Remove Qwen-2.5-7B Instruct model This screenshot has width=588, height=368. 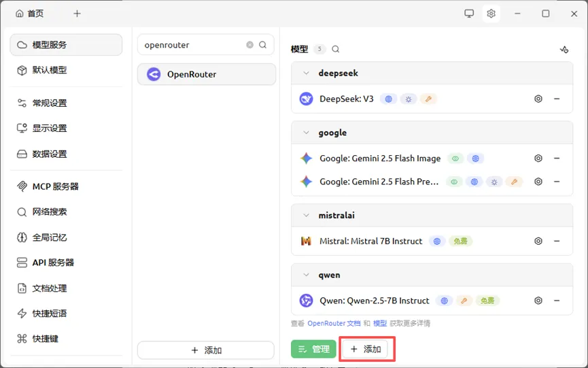click(x=557, y=301)
